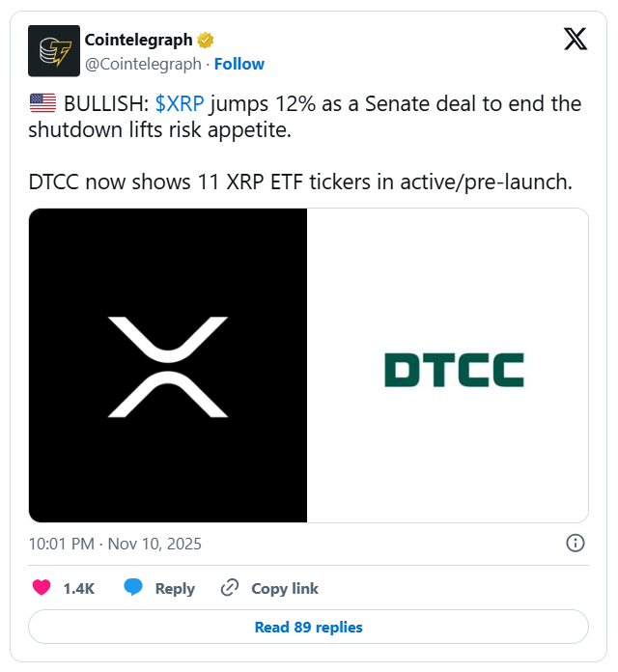Follow the Cointelegraph account
This screenshot has height=672, width=618.
(x=239, y=64)
